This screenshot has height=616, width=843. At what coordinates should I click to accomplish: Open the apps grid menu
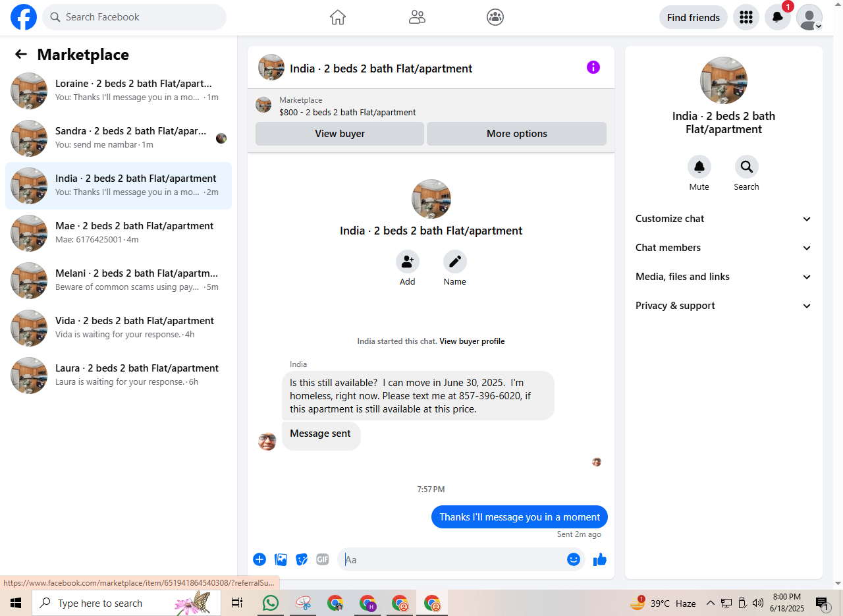(746, 17)
